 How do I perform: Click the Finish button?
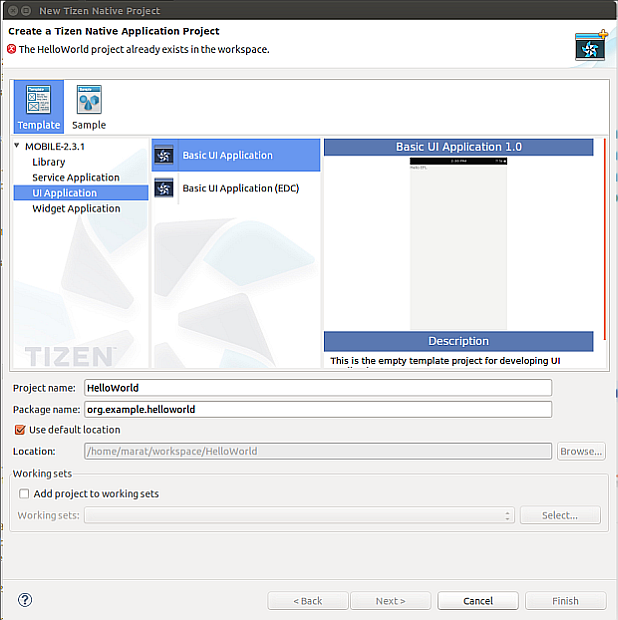(565, 601)
